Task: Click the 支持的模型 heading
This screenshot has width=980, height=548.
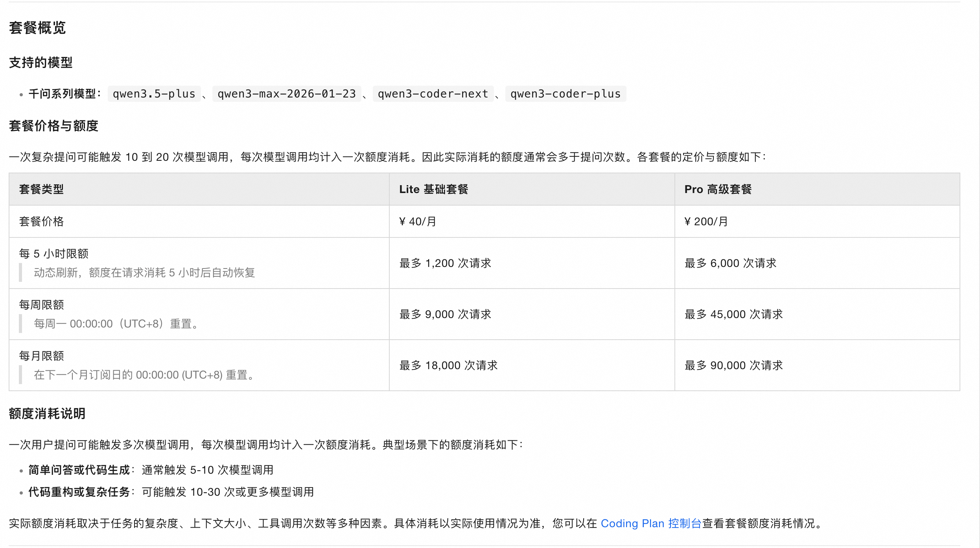Action: (x=41, y=63)
